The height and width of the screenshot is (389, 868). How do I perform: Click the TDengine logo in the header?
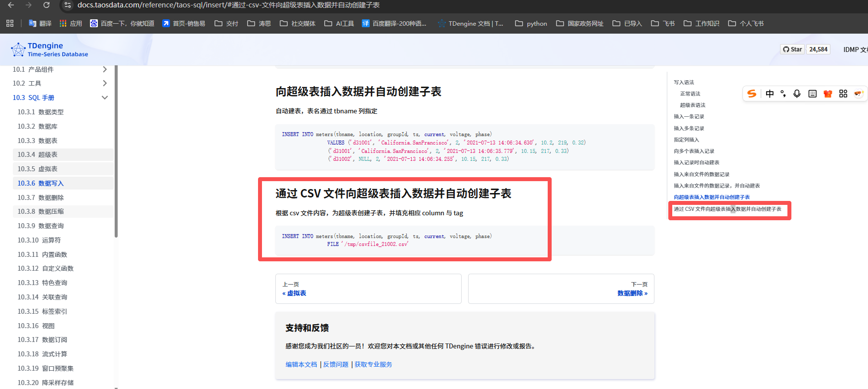[x=49, y=49]
